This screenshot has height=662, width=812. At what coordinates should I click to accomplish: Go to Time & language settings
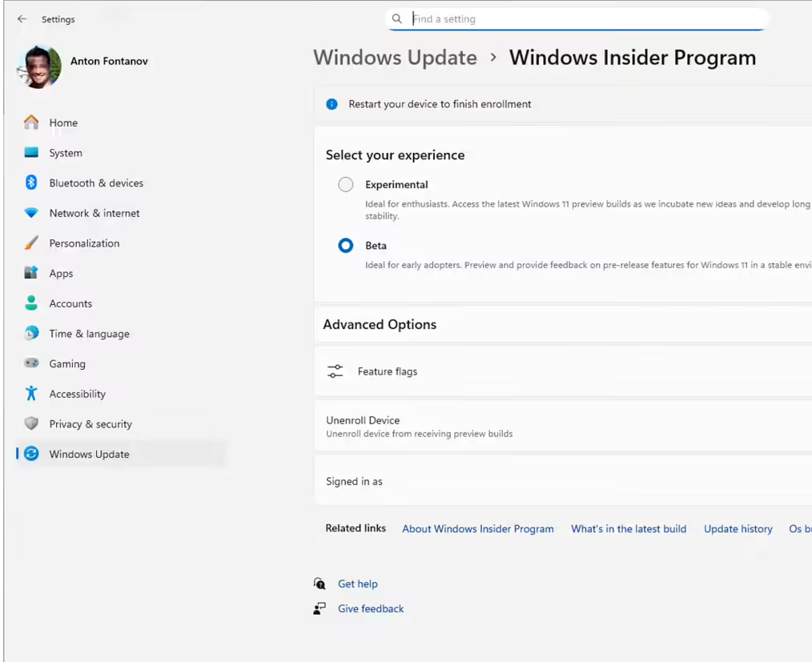(89, 334)
